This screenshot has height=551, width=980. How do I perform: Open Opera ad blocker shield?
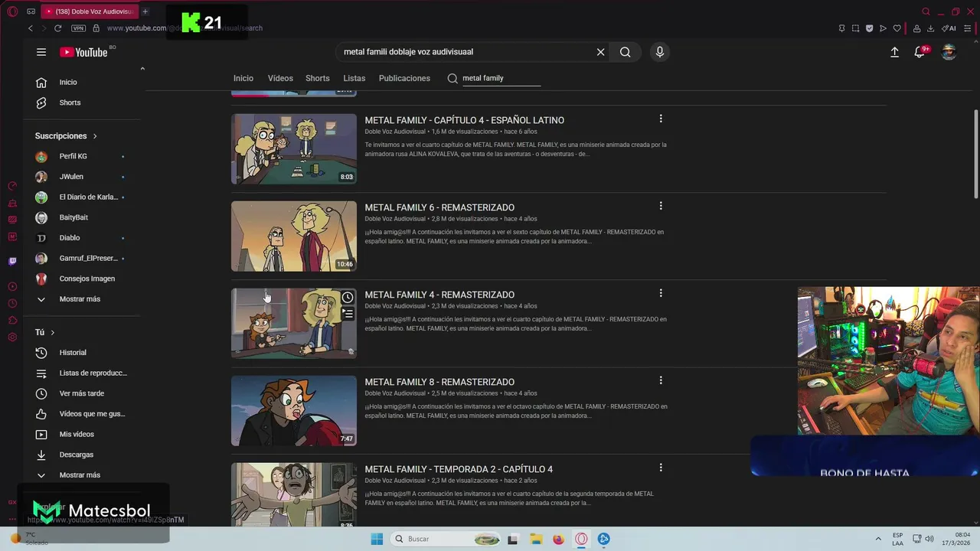point(869,28)
